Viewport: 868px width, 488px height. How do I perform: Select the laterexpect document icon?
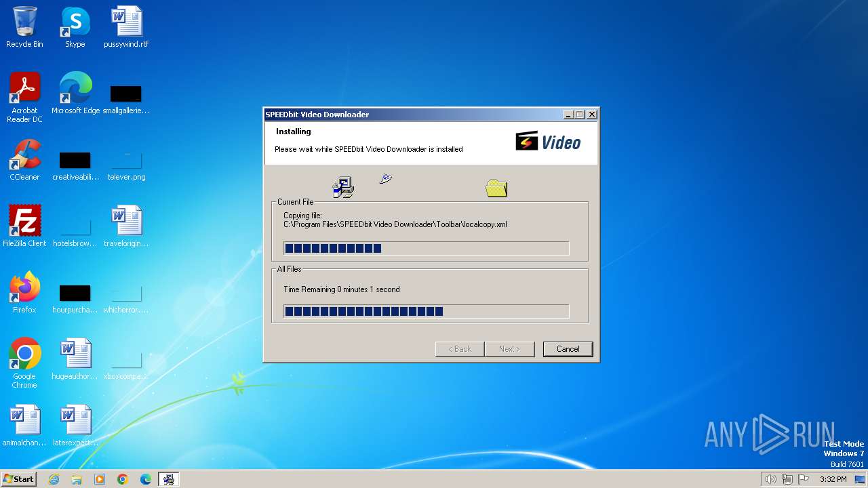(75, 426)
